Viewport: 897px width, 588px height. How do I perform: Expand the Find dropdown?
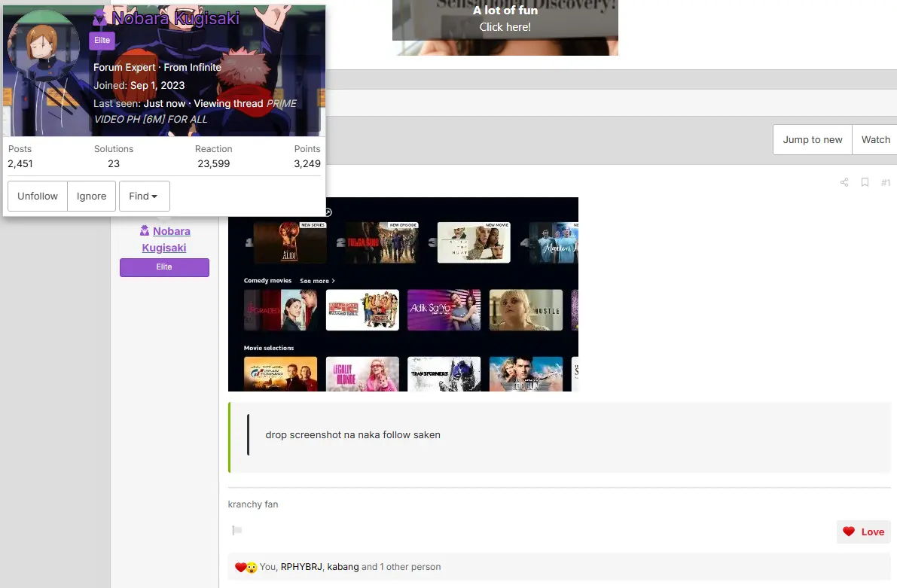click(144, 197)
